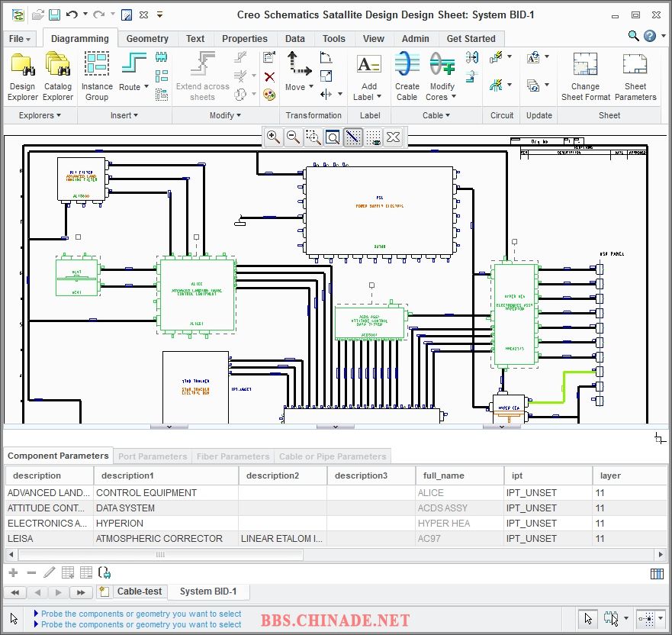Select the Cable-test sheet tab

[x=140, y=591]
